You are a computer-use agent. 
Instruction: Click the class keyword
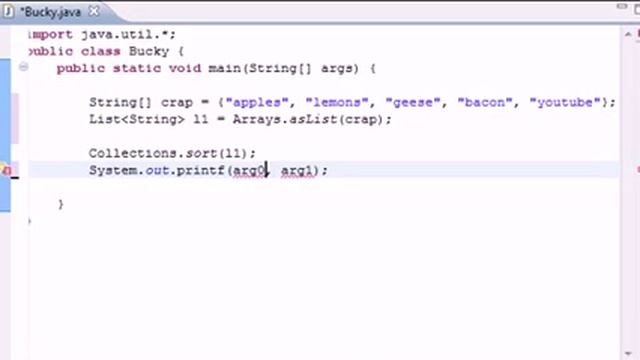pyautogui.click(x=100, y=51)
